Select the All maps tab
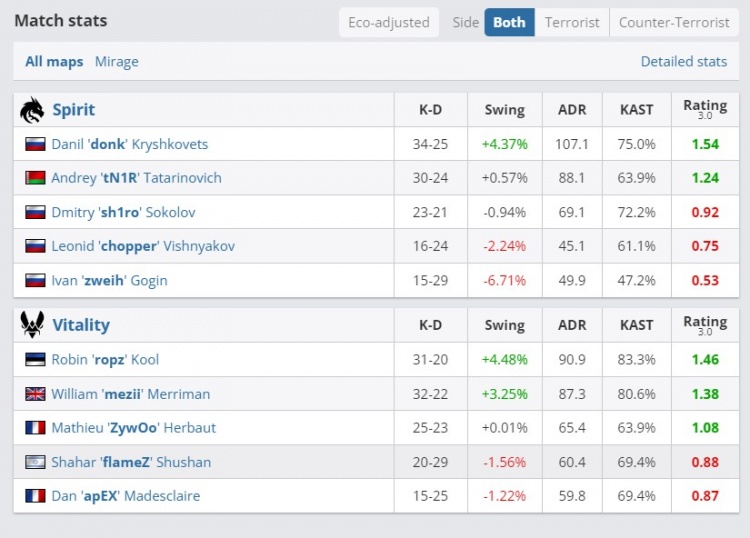750x538 pixels. (x=54, y=62)
